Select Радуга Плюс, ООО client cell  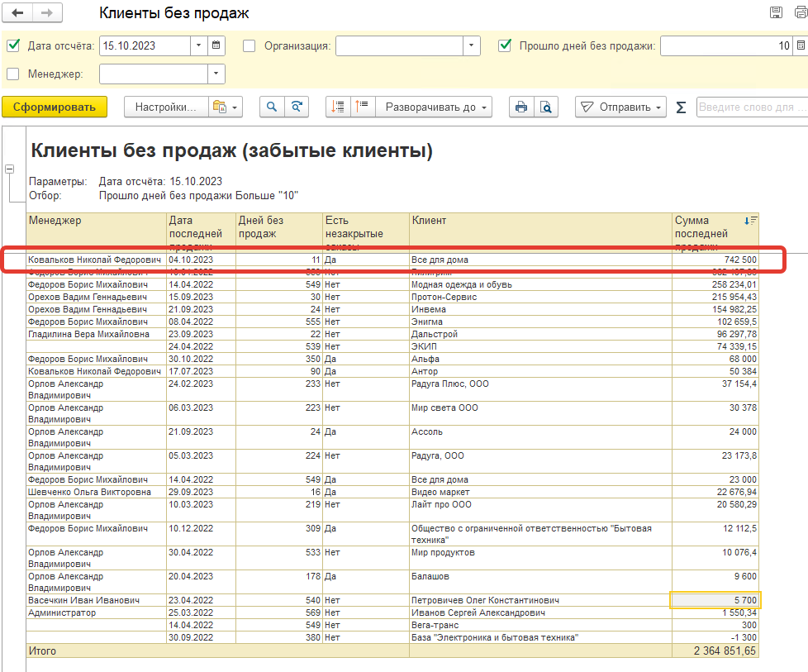pyautogui.click(x=540, y=389)
